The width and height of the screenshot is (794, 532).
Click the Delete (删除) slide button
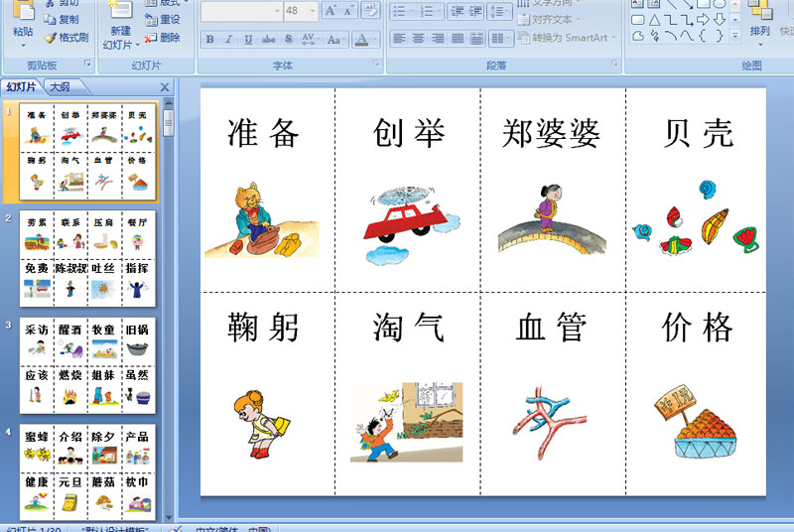pos(163,38)
